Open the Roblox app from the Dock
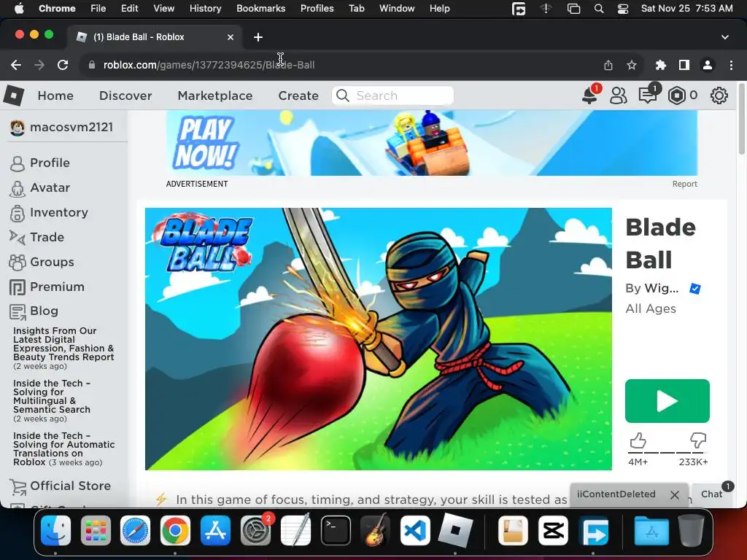This screenshot has width=747, height=560. click(455, 531)
